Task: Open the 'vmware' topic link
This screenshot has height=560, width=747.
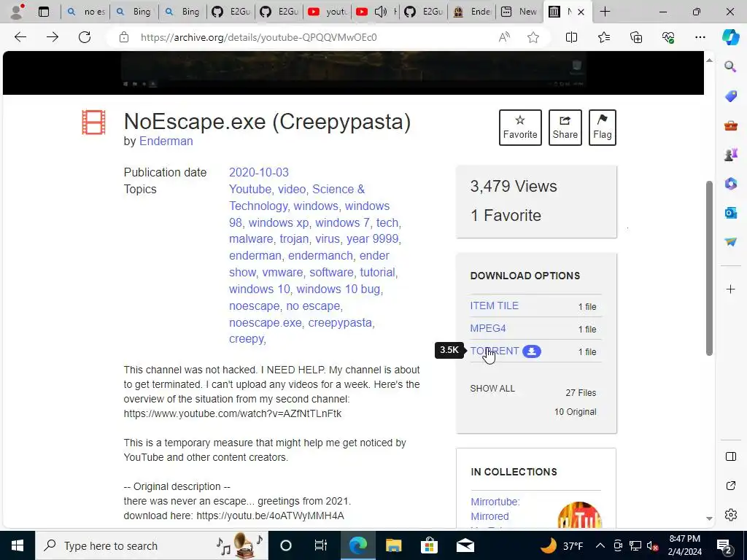Action: [282, 273]
